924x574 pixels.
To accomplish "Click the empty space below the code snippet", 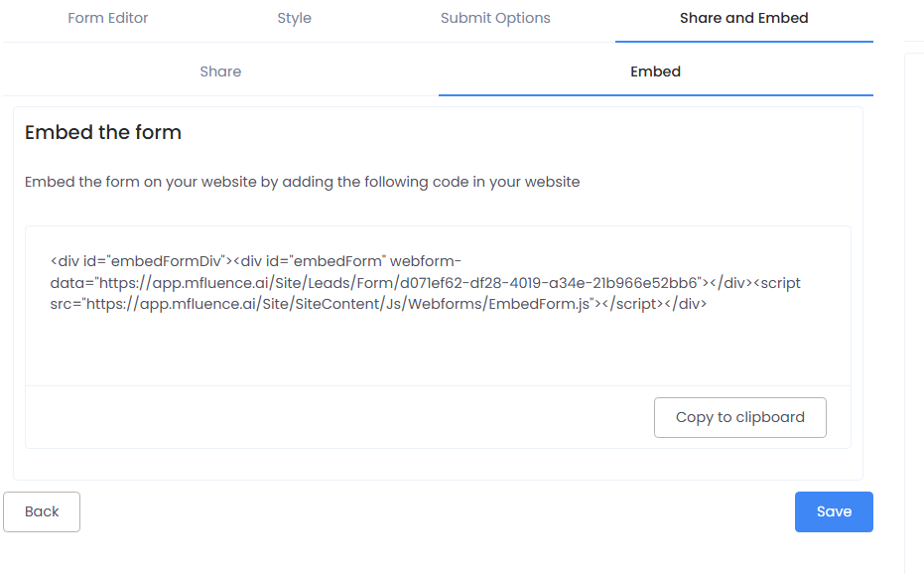I will (437, 350).
